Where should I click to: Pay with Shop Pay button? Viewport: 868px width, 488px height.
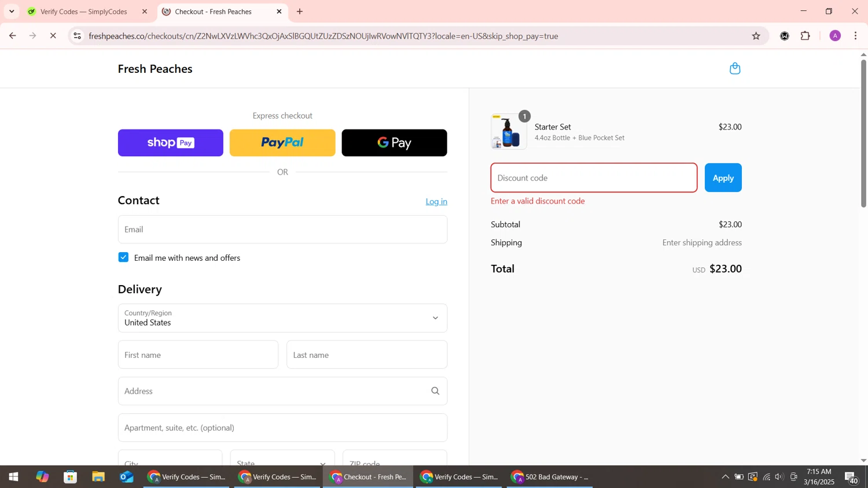[171, 143]
